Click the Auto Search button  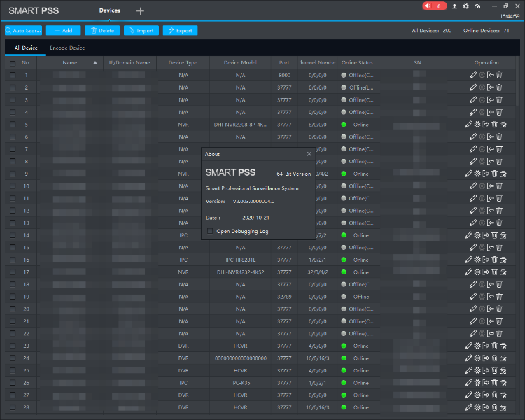tap(23, 31)
